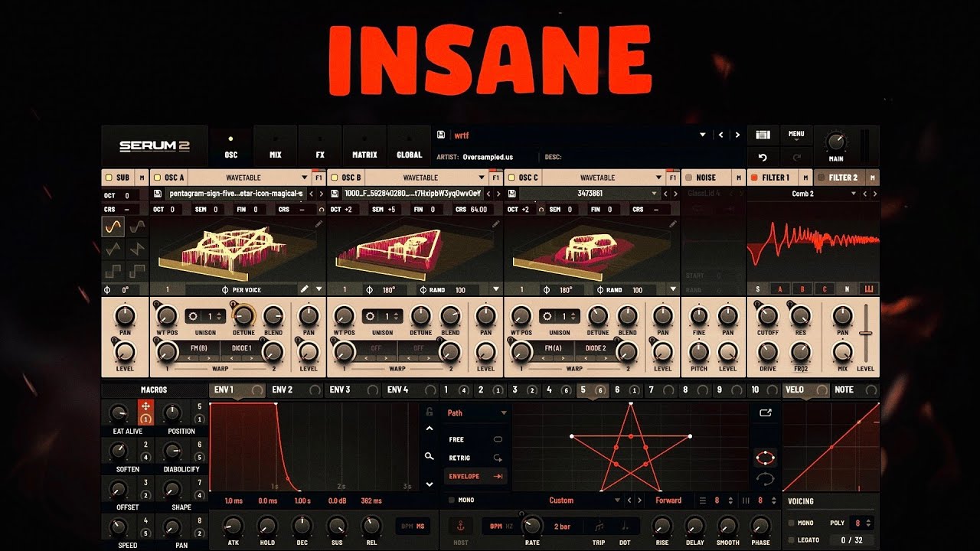Select the closed path loop icon

pyautogui.click(x=765, y=458)
